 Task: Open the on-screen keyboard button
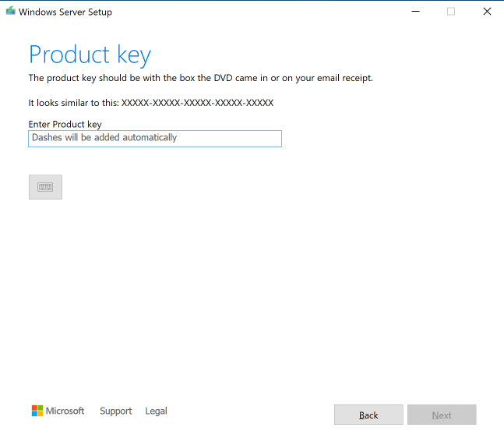(x=45, y=187)
